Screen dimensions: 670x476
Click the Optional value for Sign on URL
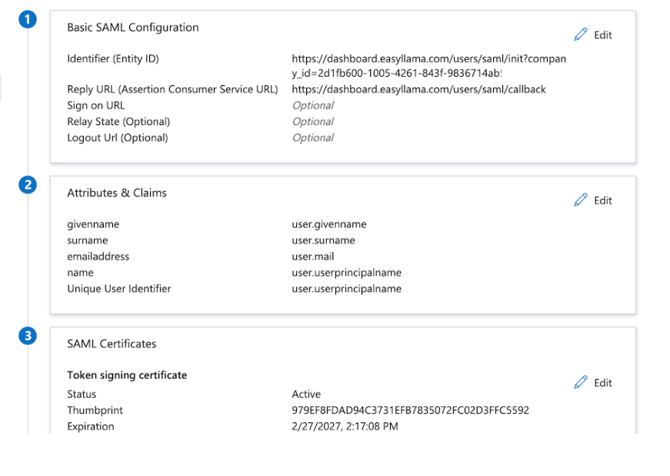312,106
